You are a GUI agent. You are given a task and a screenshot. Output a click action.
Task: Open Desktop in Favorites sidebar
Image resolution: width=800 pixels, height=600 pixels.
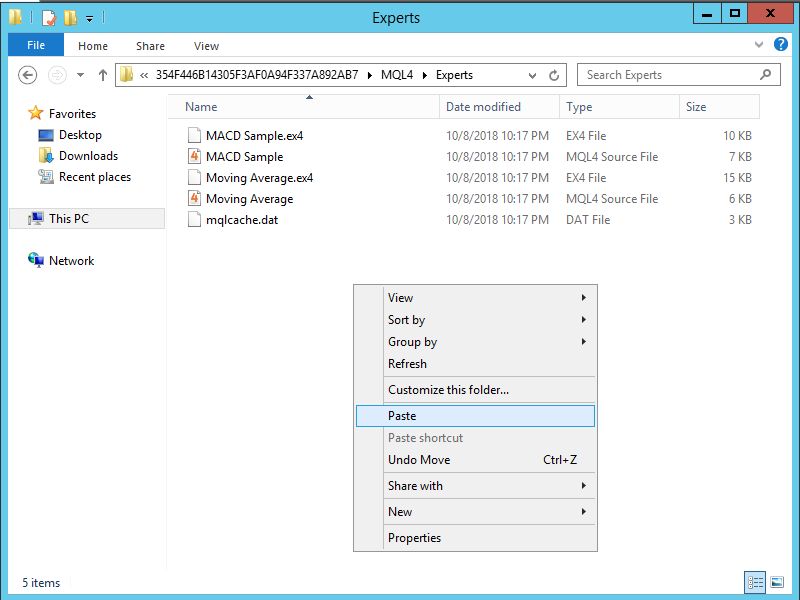pos(80,135)
